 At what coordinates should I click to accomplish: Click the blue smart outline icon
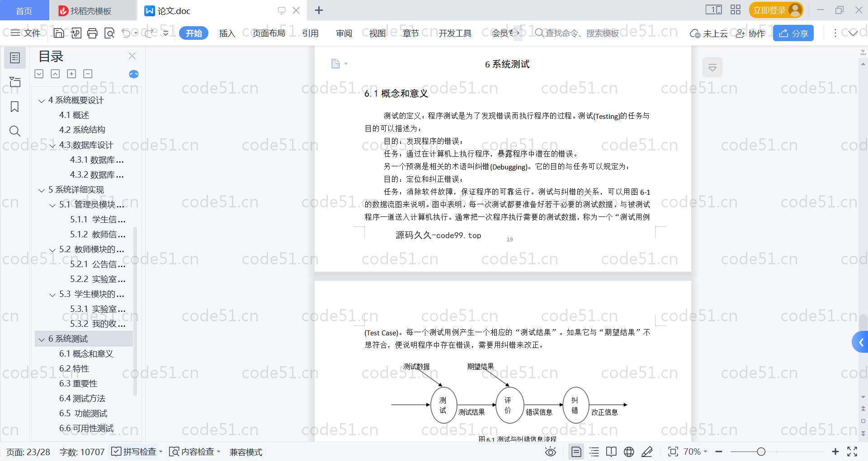134,74
